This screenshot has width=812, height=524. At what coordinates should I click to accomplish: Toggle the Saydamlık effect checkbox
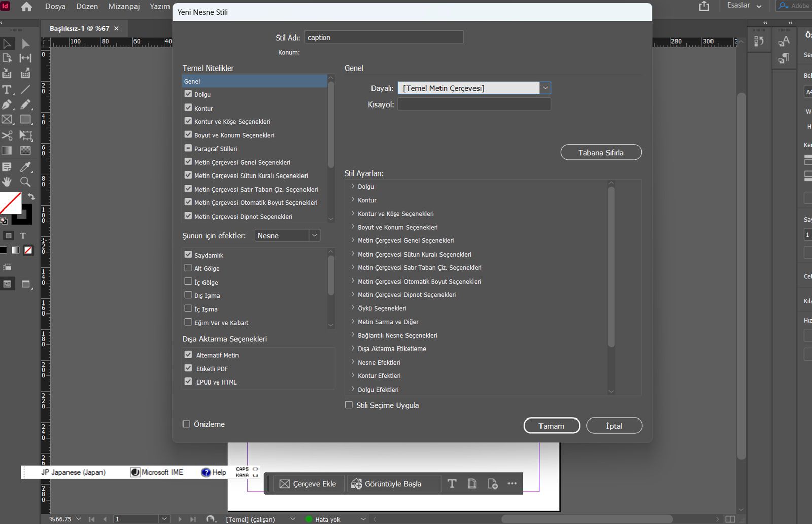[188, 255]
